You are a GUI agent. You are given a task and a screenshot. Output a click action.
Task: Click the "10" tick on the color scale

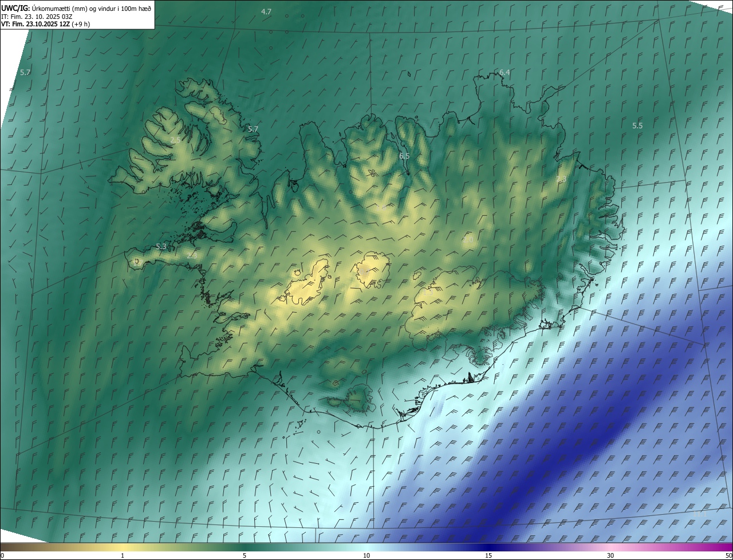pyautogui.click(x=366, y=555)
